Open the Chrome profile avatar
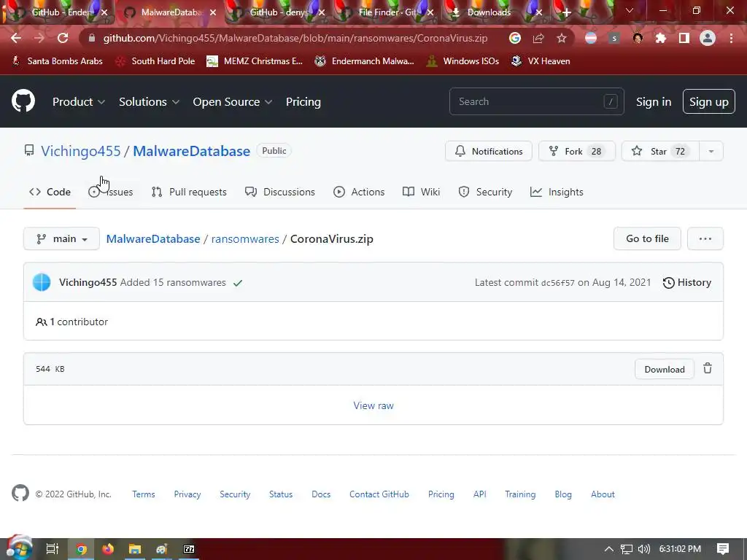 708,38
